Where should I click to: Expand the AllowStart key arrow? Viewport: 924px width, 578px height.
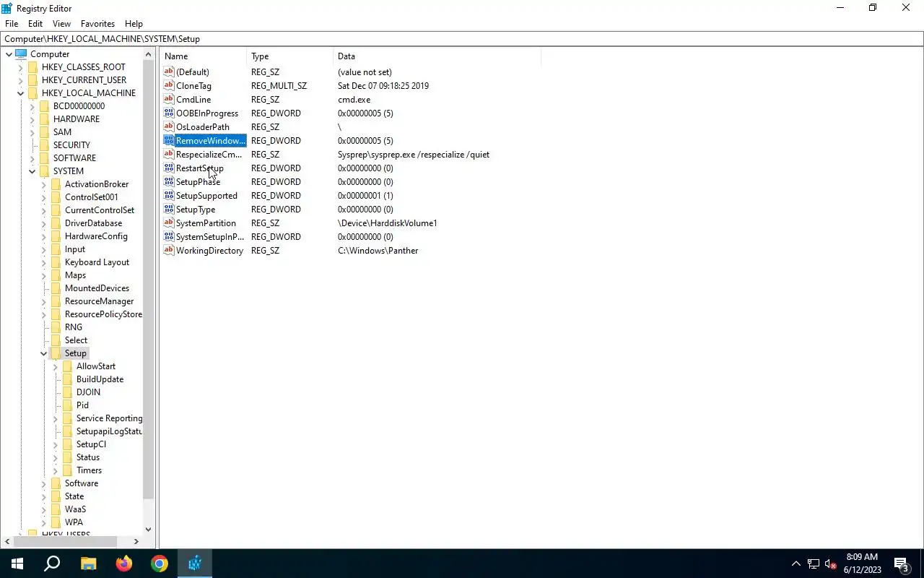coord(55,366)
